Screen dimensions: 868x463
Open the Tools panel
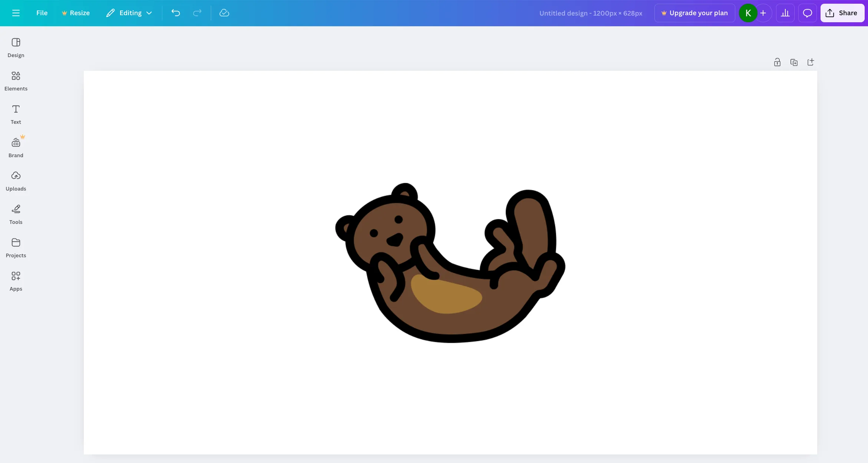point(16,214)
